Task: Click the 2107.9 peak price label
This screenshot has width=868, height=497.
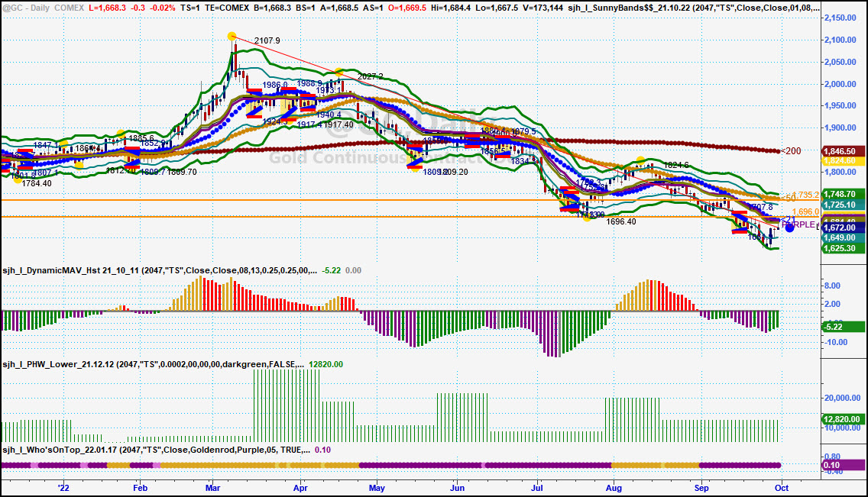Action: point(267,40)
